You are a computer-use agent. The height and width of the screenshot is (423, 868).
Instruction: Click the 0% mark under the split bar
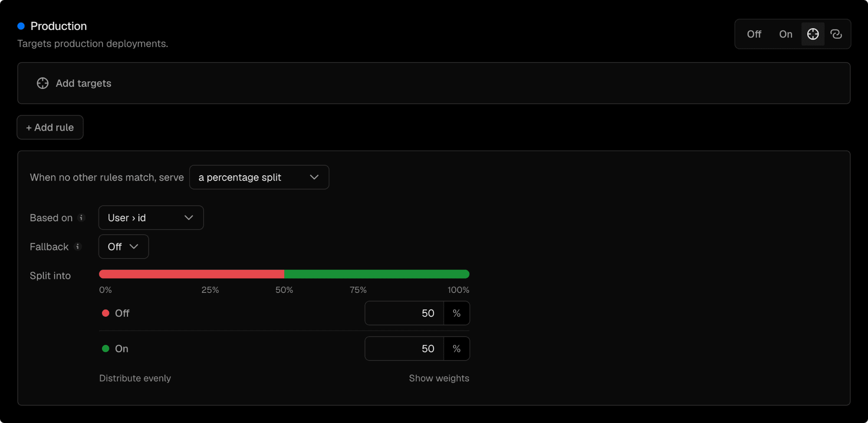click(x=105, y=290)
